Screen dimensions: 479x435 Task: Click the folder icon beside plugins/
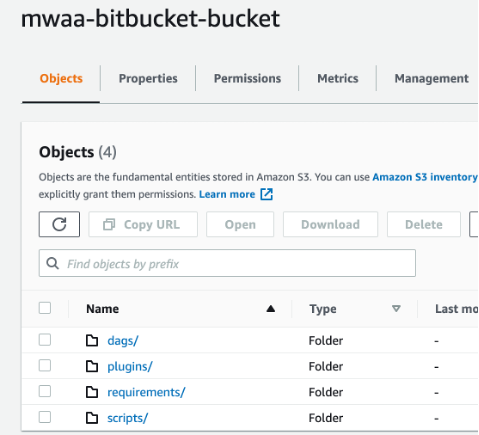pos(92,366)
